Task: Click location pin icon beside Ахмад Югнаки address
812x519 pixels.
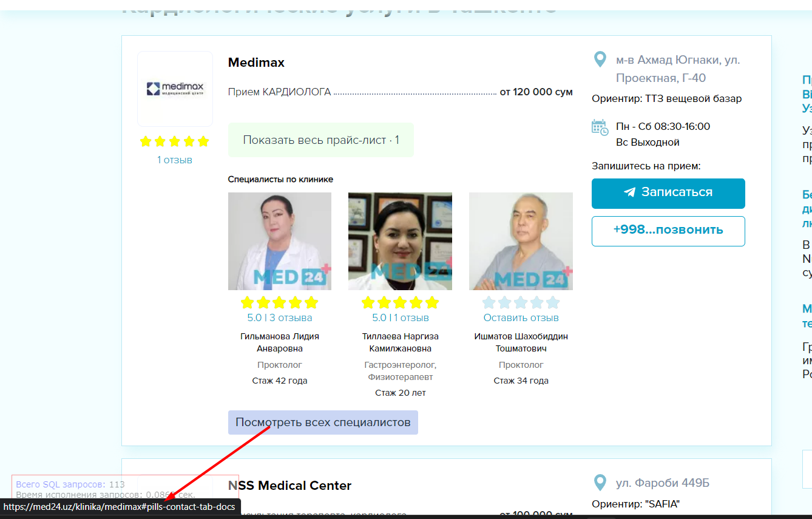Action: pyautogui.click(x=600, y=59)
